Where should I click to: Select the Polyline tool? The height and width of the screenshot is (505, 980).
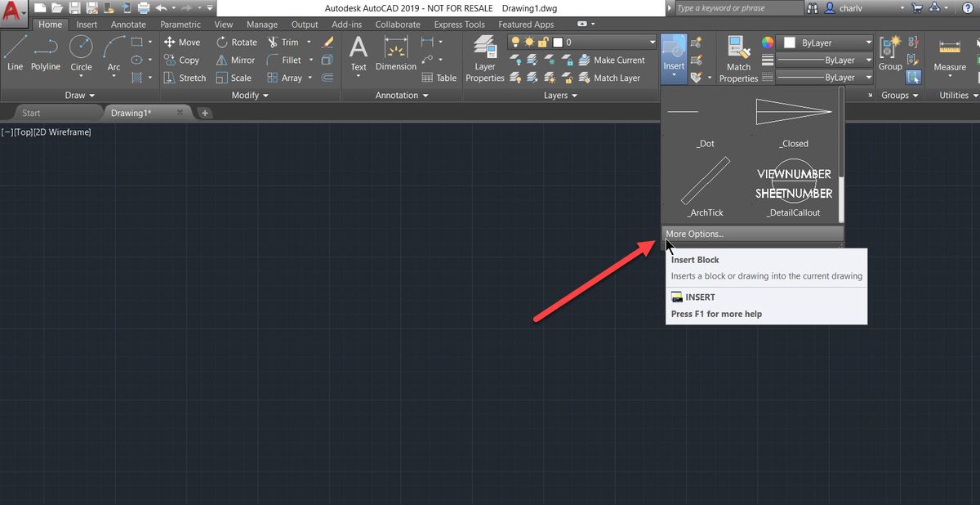tap(46, 54)
